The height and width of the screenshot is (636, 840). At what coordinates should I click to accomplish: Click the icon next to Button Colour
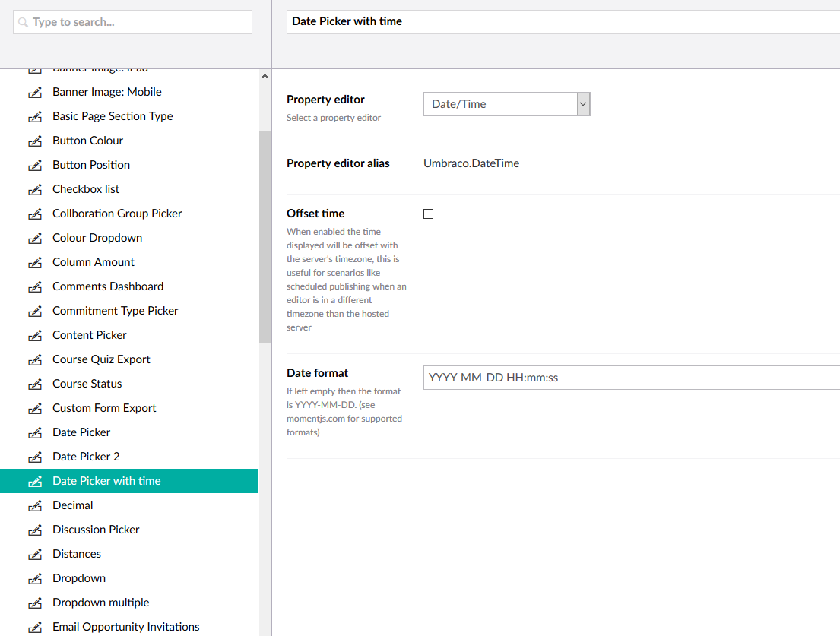[x=35, y=141]
